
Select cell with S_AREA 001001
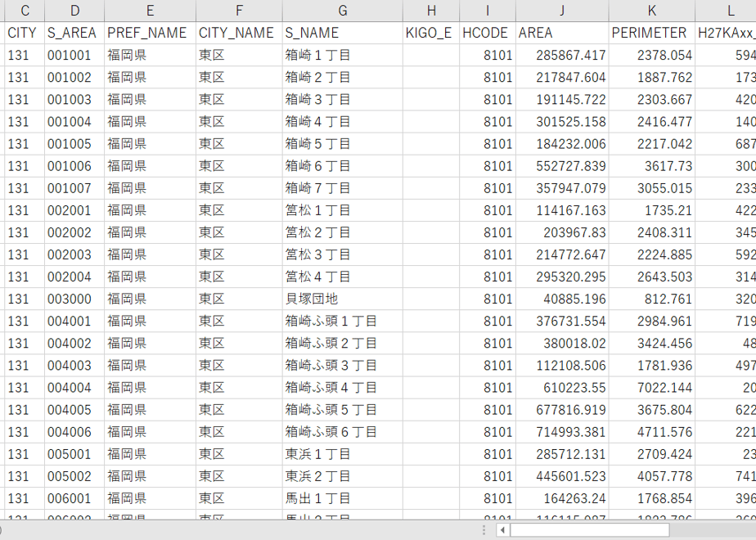[x=74, y=55]
